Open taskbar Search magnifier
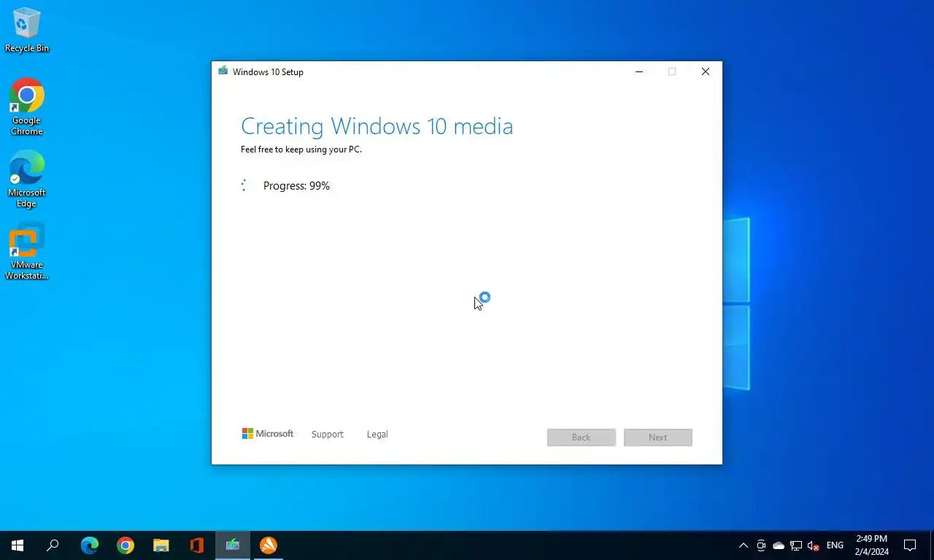The image size is (934, 560). (x=53, y=545)
